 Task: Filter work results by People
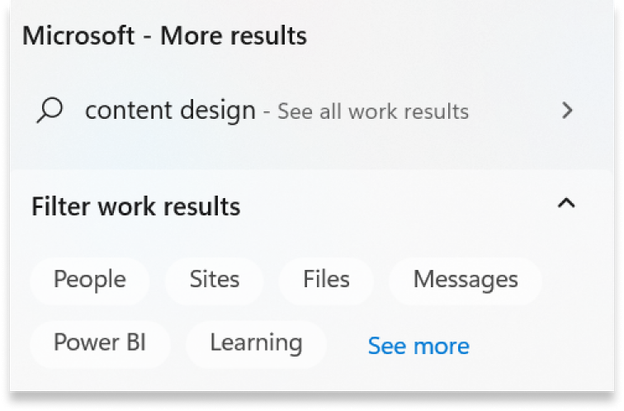click(x=89, y=279)
